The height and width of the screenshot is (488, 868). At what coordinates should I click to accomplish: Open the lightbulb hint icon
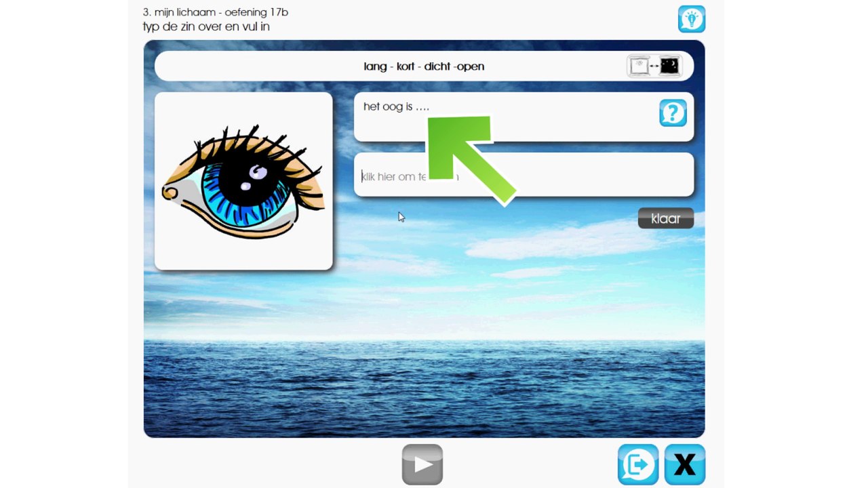click(x=692, y=19)
